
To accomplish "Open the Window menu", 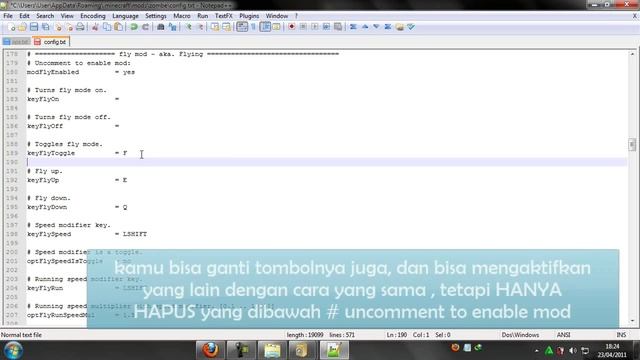I will [277, 16].
